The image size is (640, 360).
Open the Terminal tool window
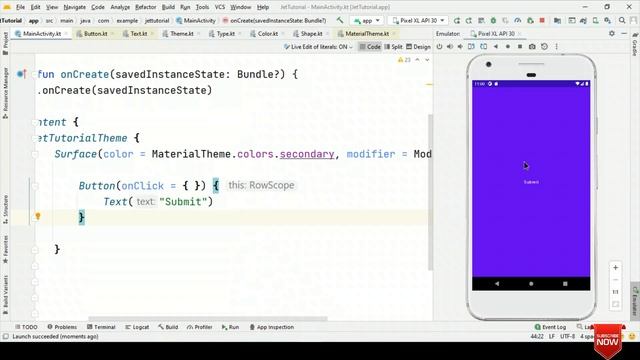tap(101, 327)
